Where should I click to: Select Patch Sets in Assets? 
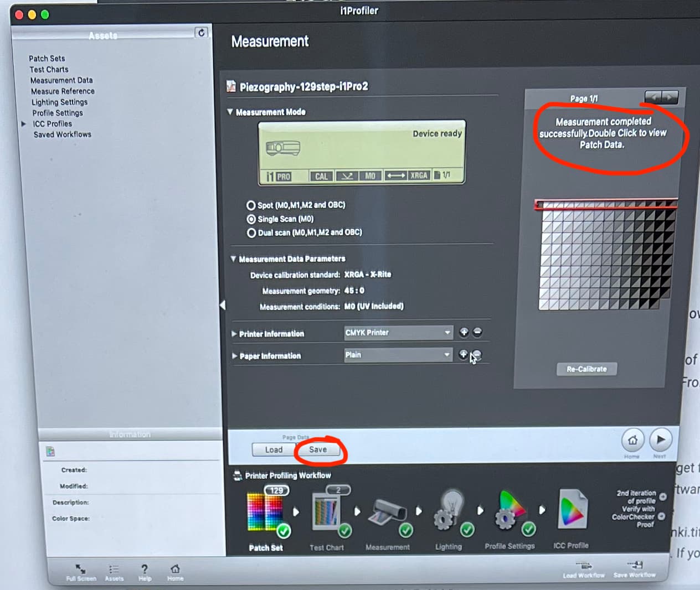tap(47, 58)
